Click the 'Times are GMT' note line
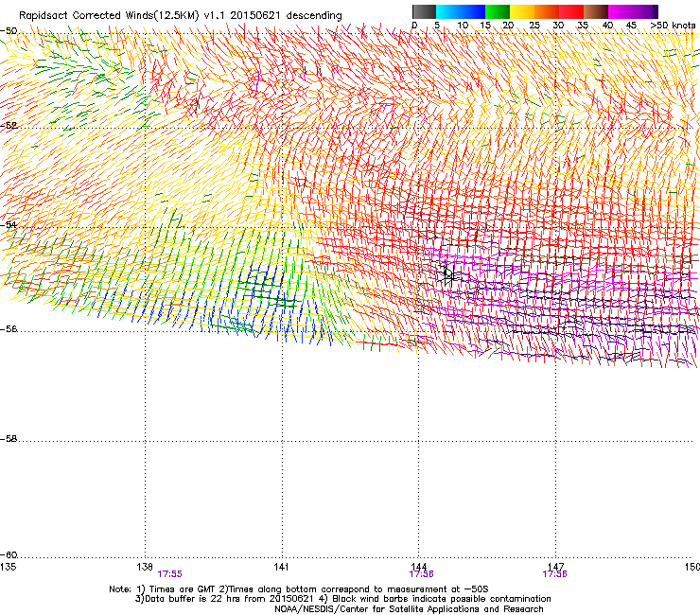700x615 pixels. point(299,589)
